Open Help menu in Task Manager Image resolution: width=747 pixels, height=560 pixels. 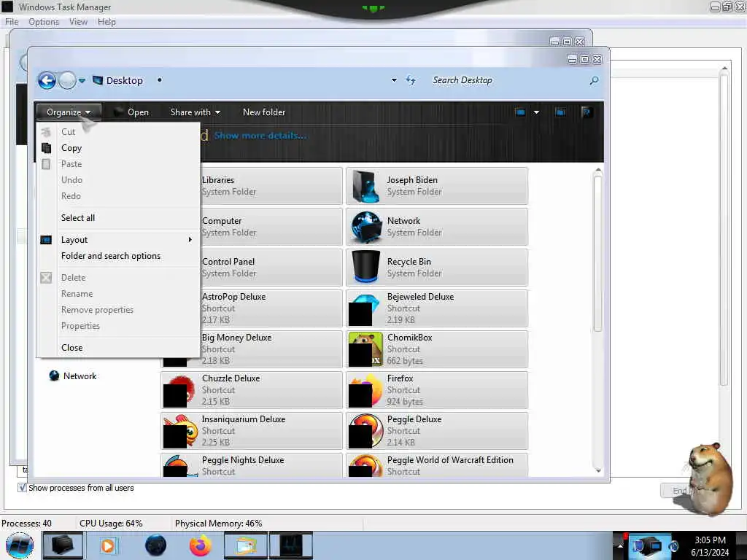pyautogui.click(x=107, y=22)
